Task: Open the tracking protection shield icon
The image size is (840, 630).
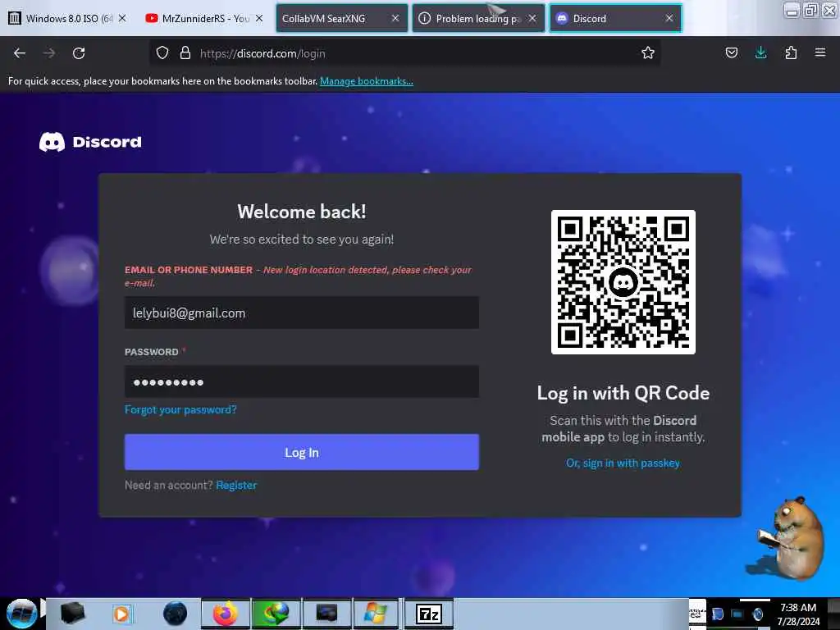Action: tap(162, 53)
